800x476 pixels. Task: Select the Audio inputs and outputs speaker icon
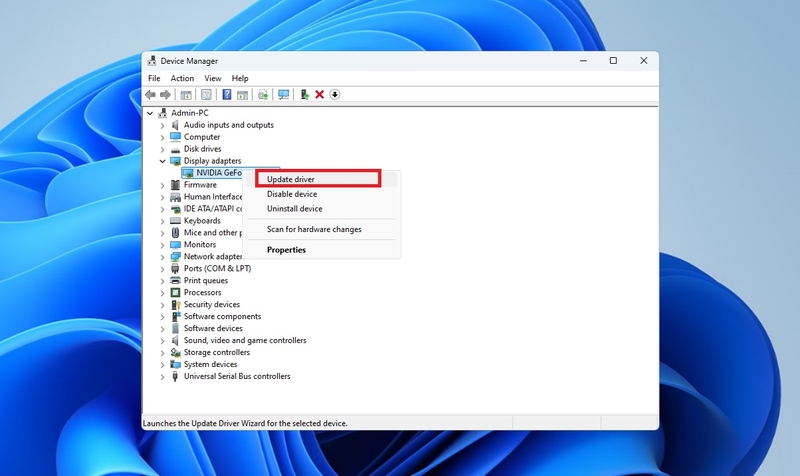pos(175,125)
